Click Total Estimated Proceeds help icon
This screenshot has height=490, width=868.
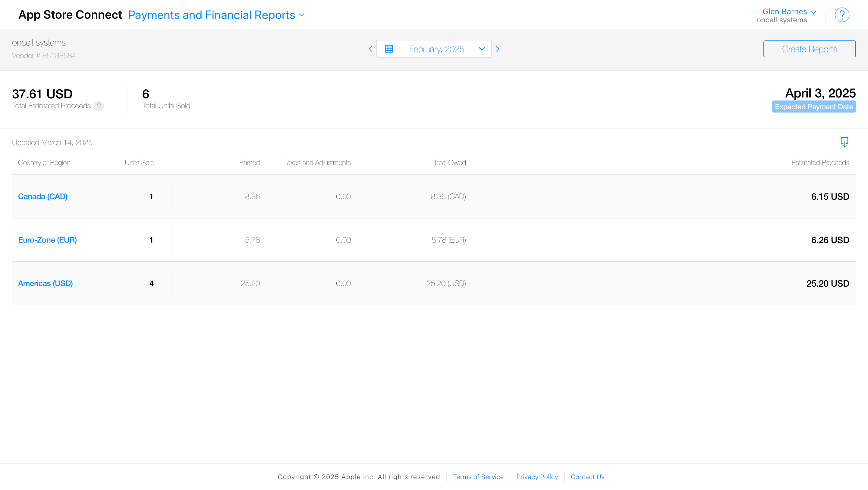(99, 106)
